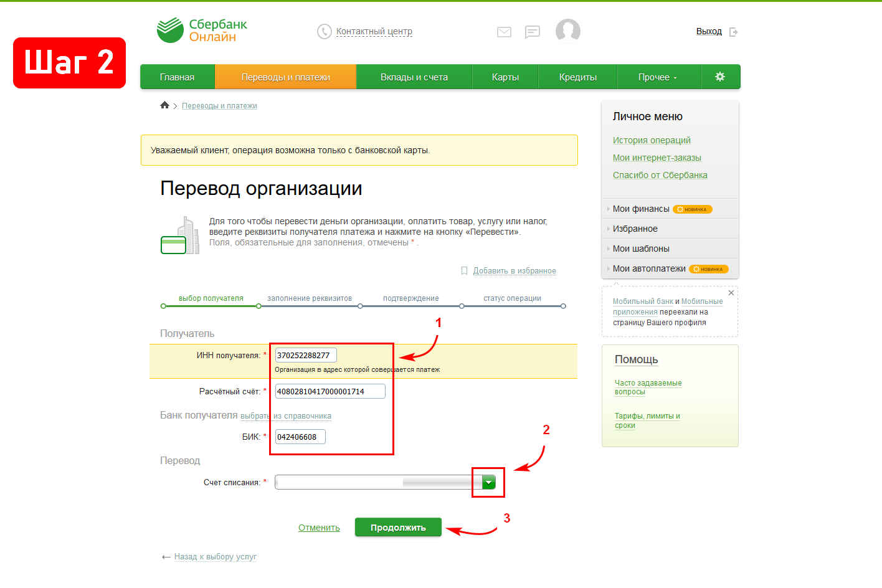This screenshot has height=588, width=882.
Task: Expand the Прочее menu
Action: 657,77
